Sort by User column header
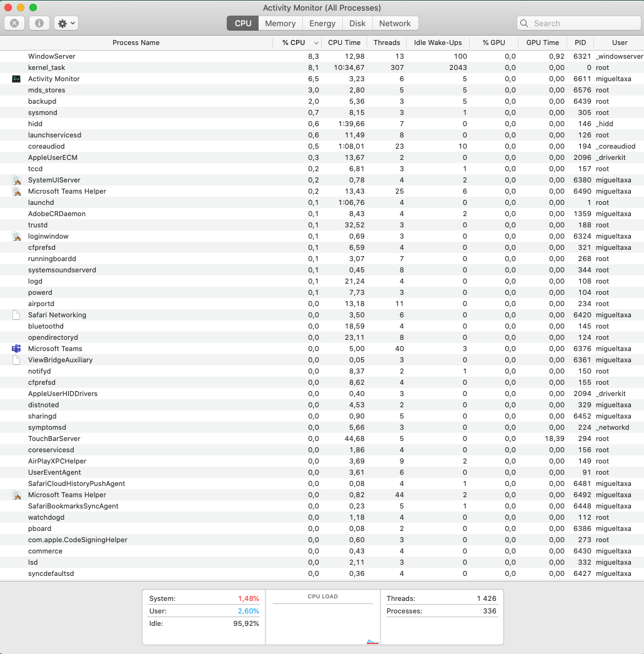644x654 pixels. click(620, 42)
